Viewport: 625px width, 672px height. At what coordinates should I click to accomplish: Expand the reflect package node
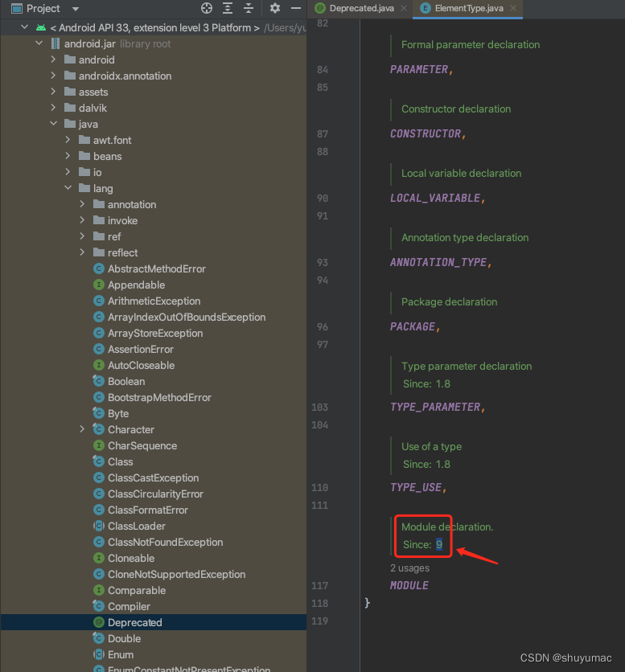point(80,252)
